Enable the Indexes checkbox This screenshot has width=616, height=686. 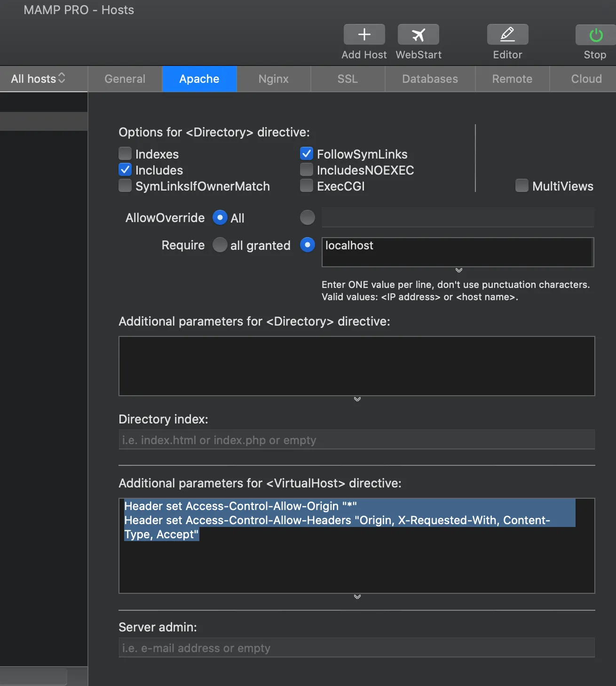click(125, 154)
